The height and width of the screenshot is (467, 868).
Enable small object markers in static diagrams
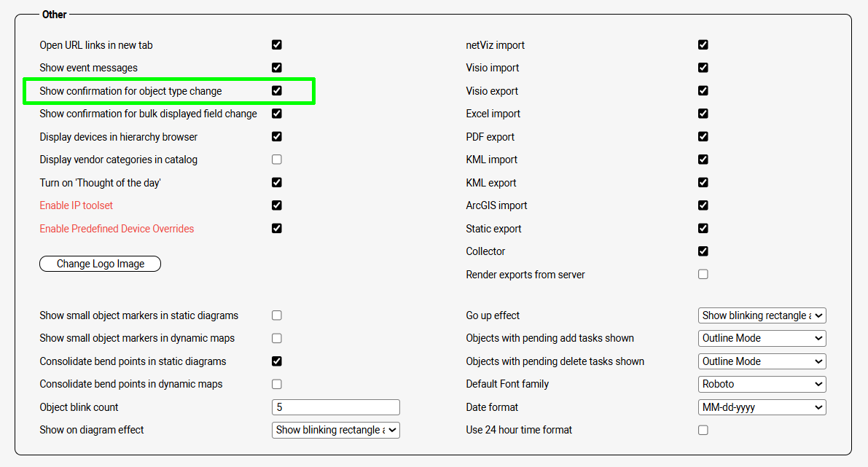click(277, 315)
